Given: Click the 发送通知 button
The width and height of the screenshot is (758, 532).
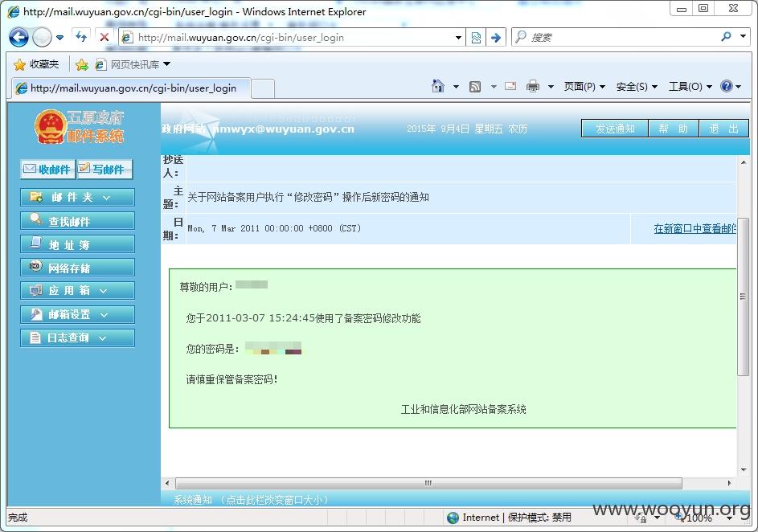Looking at the screenshot, I should [x=615, y=129].
